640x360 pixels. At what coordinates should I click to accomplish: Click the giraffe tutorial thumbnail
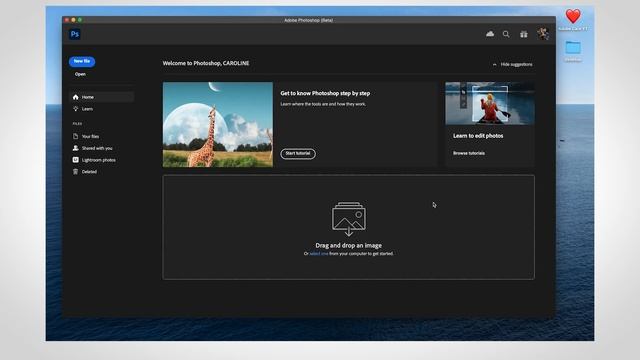(x=218, y=124)
